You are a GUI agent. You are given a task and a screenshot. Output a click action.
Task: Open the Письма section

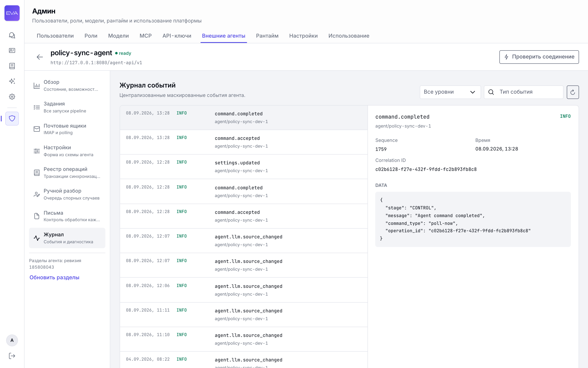(67, 216)
